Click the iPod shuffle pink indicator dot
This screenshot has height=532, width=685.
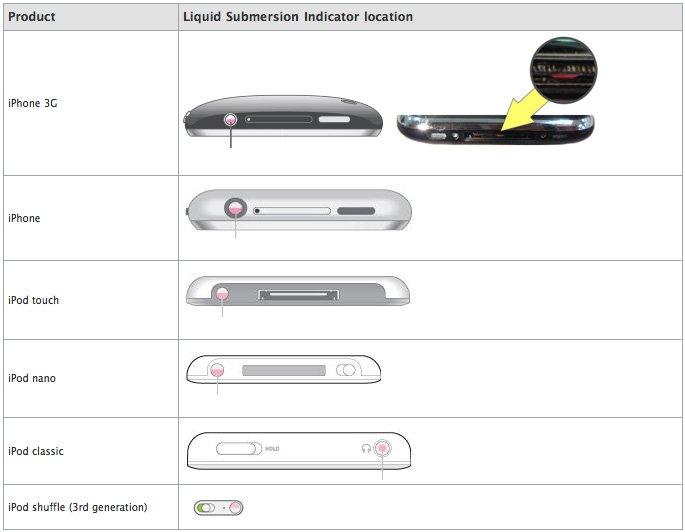[x=235, y=508]
